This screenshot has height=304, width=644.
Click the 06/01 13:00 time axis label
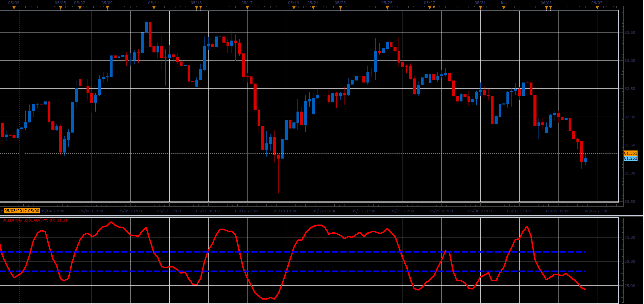click(x=519, y=211)
